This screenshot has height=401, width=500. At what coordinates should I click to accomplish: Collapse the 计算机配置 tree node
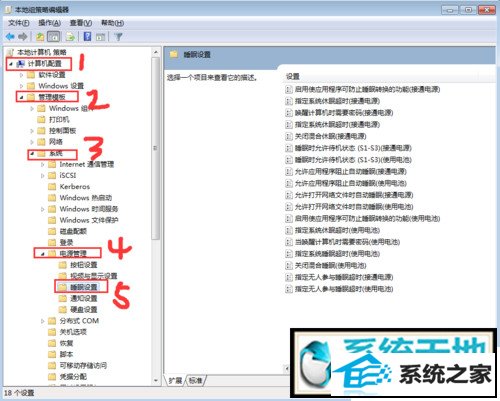pos(11,64)
